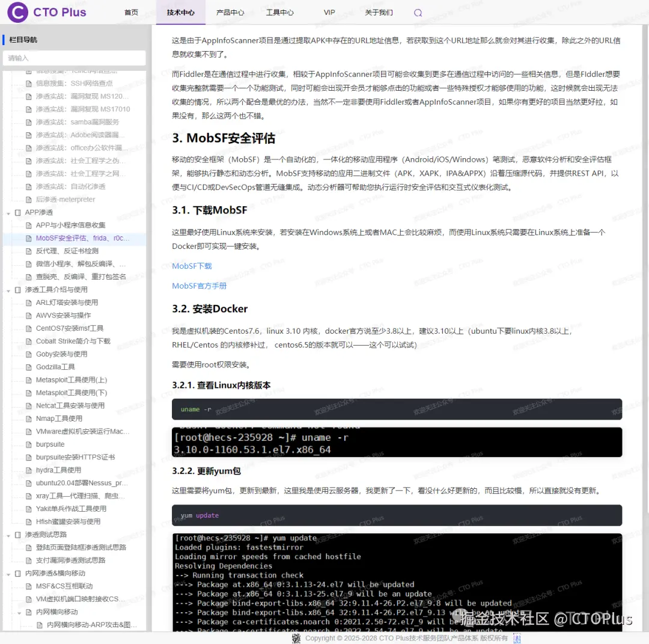Screen dimensions: 649x644
Task: Open AWVS安装与操作 article
Action: coord(63,315)
